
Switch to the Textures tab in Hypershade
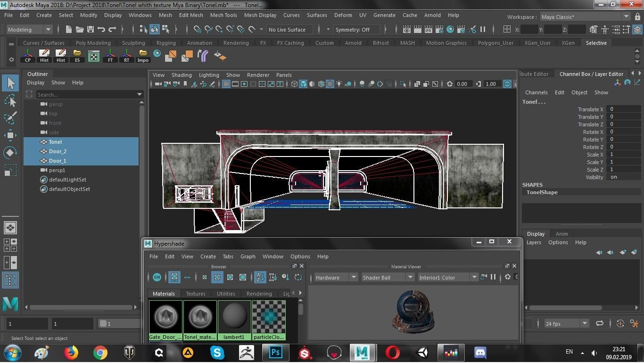[196, 294]
